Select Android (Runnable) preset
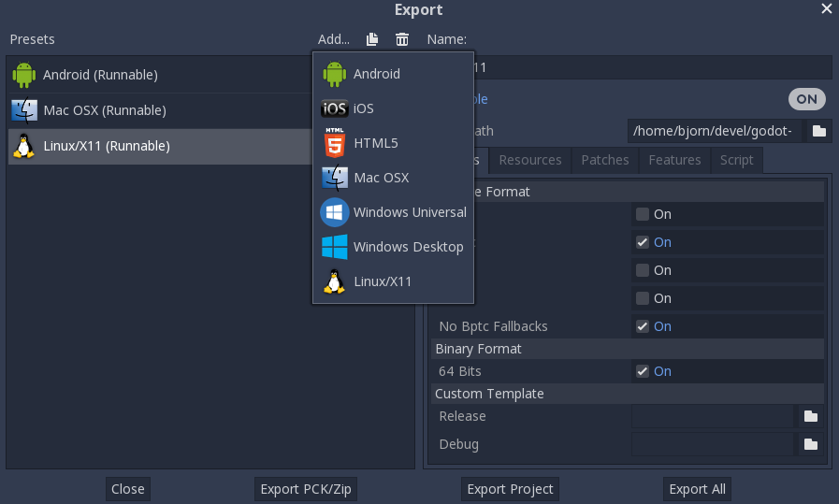The width and height of the screenshot is (839, 504). coord(159,75)
